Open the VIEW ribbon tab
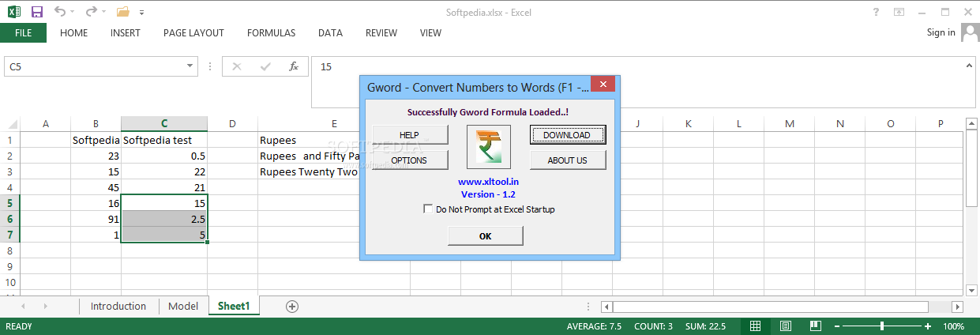This screenshot has width=980, height=335. pyautogui.click(x=430, y=33)
